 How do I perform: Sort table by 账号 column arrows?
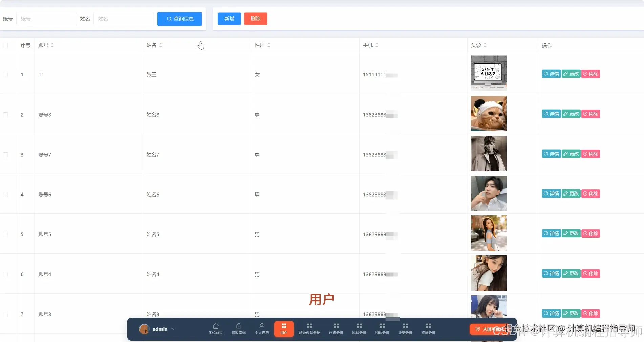coord(52,45)
